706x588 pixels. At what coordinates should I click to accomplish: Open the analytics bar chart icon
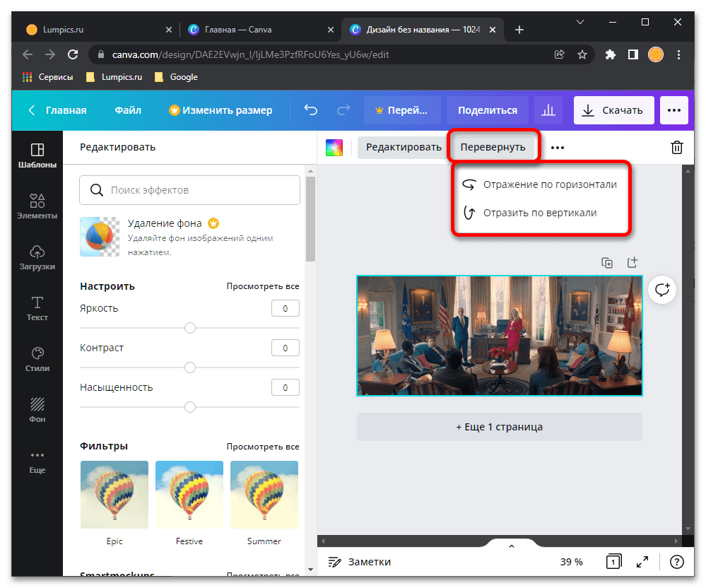point(548,110)
